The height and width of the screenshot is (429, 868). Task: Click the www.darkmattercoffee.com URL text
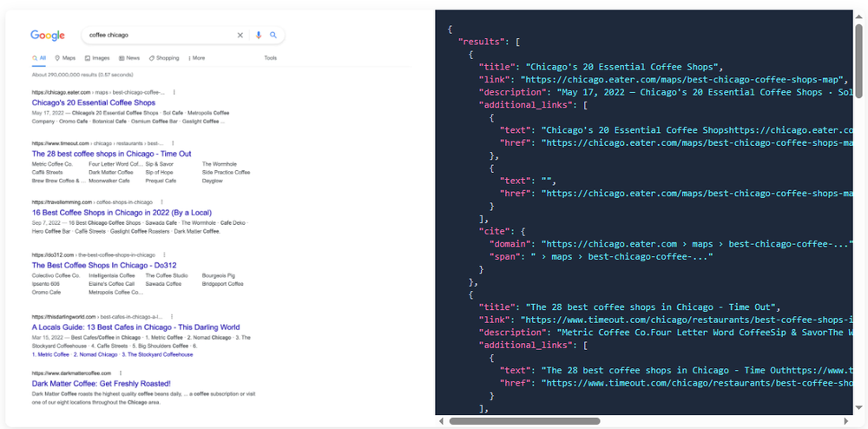(x=71, y=373)
